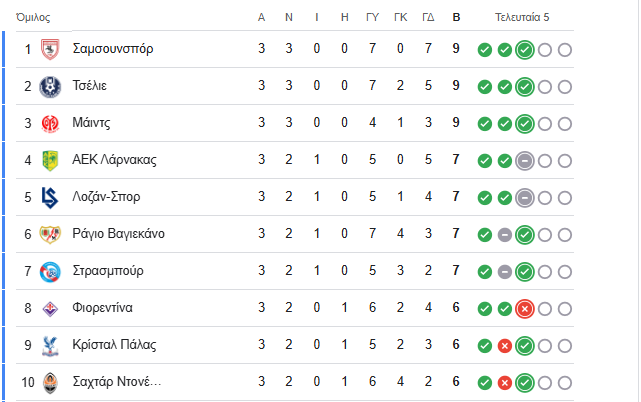Click Σαμσουνσπόρ's latest highlighted win marker
The image size is (641, 402).
[x=525, y=50]
